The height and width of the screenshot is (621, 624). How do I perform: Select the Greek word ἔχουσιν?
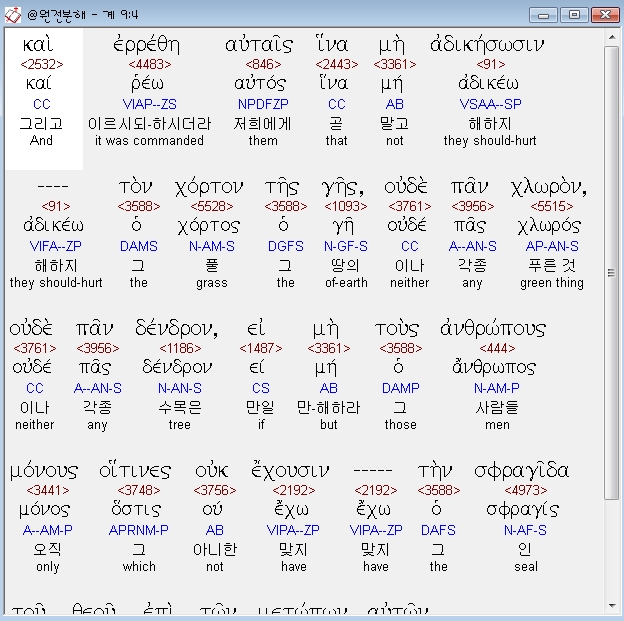tap(290, 471)
